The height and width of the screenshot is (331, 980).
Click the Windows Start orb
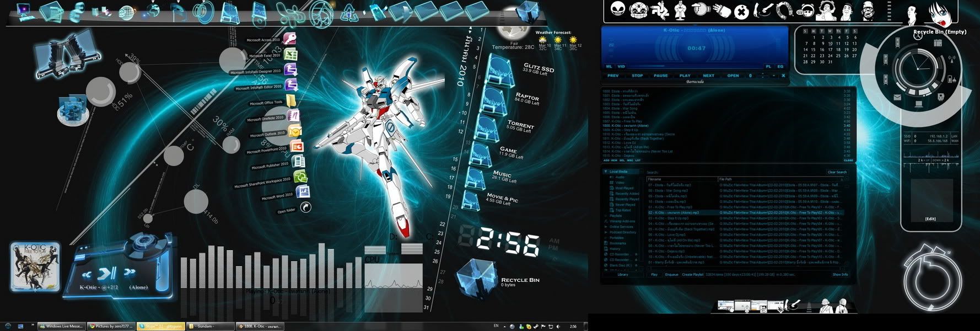coord(7,326)
